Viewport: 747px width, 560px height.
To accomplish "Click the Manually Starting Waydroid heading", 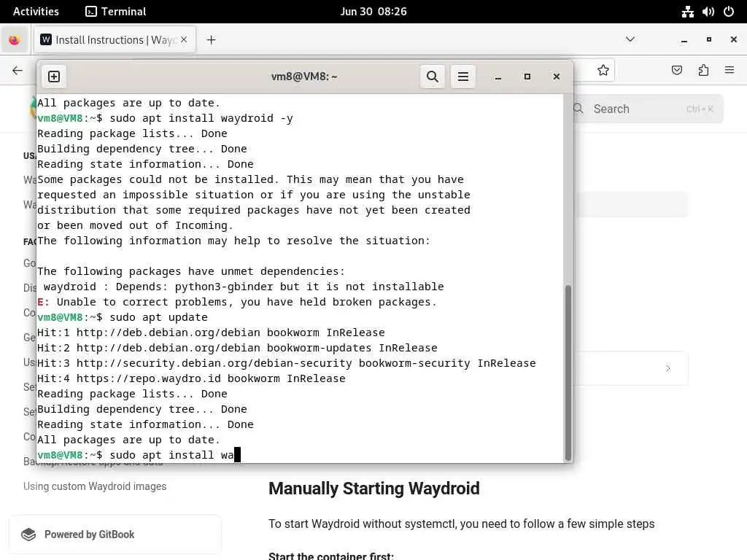I will tap(374, 489).
